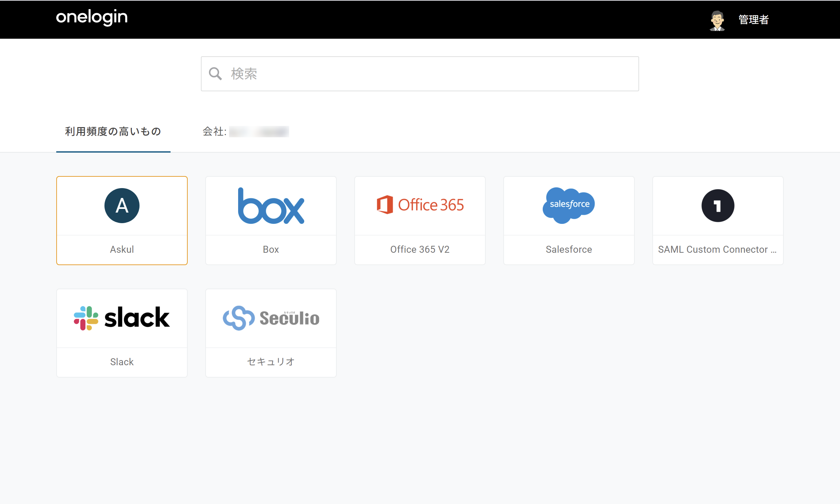Click the セキュリオ label text
Image resolution: width=840 pixels, height=504 pixels.
click(x=271, y=362)
